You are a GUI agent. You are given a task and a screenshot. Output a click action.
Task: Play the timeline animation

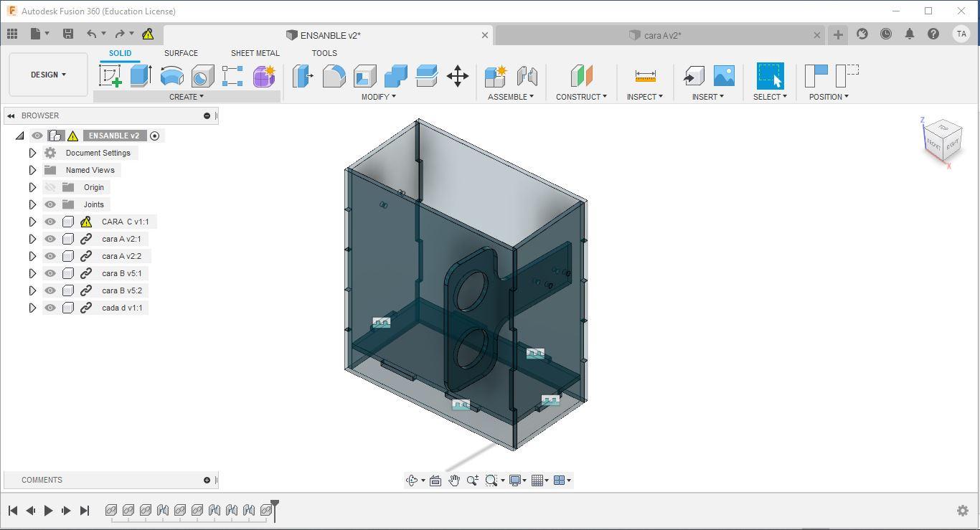click(x=48, y=511)
